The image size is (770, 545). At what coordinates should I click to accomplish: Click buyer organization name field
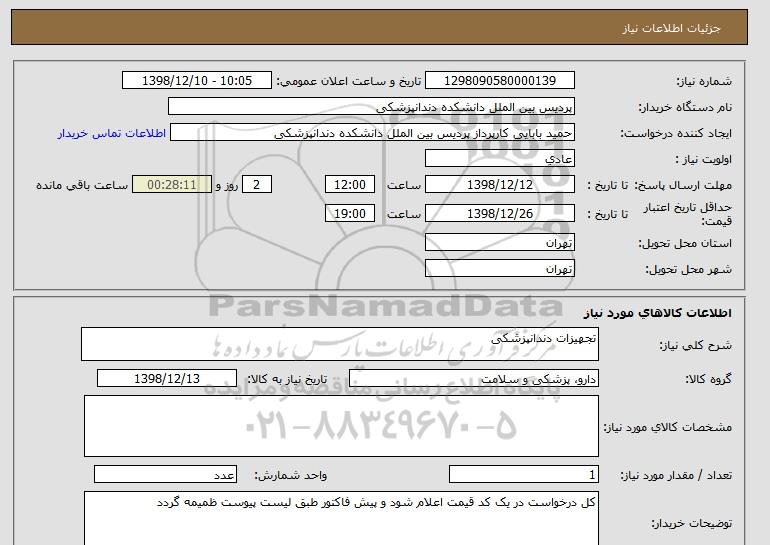point(371,107)
